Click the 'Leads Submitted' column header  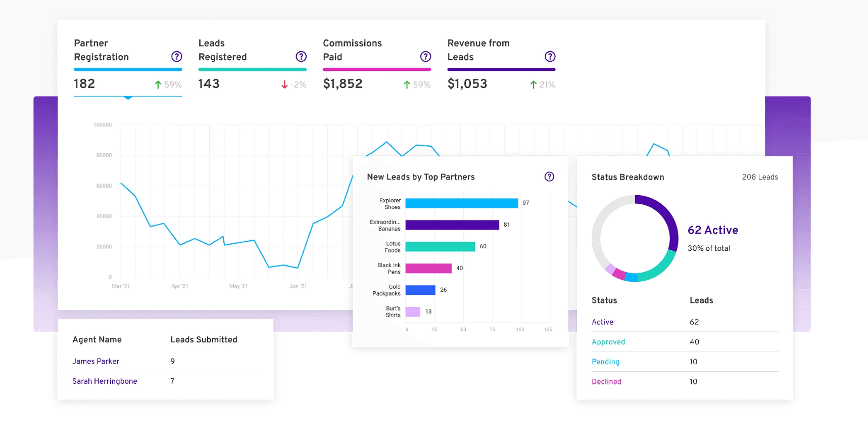point(204,340)
